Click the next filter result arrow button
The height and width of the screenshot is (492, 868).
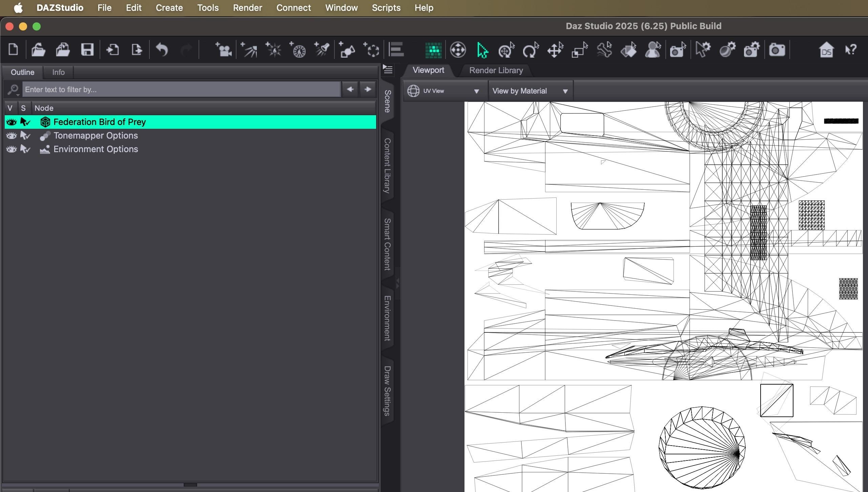tap(368, 89)
